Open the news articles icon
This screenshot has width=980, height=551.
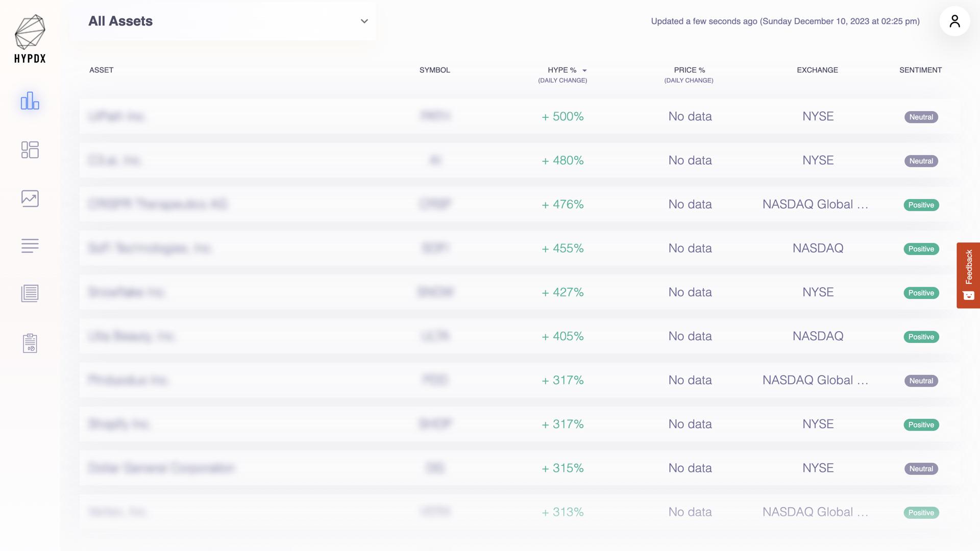click(30, 293)
